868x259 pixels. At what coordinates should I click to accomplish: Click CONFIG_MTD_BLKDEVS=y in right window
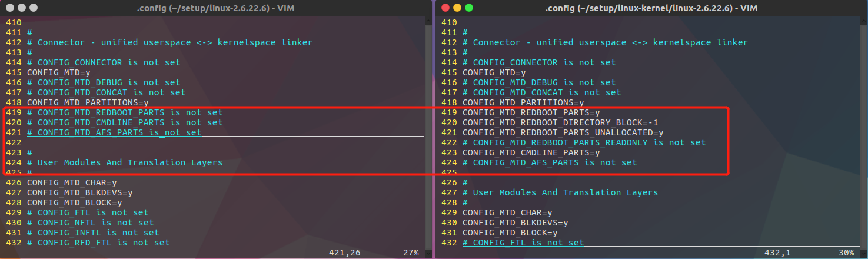pyautogui.click(x=516, y=223)
